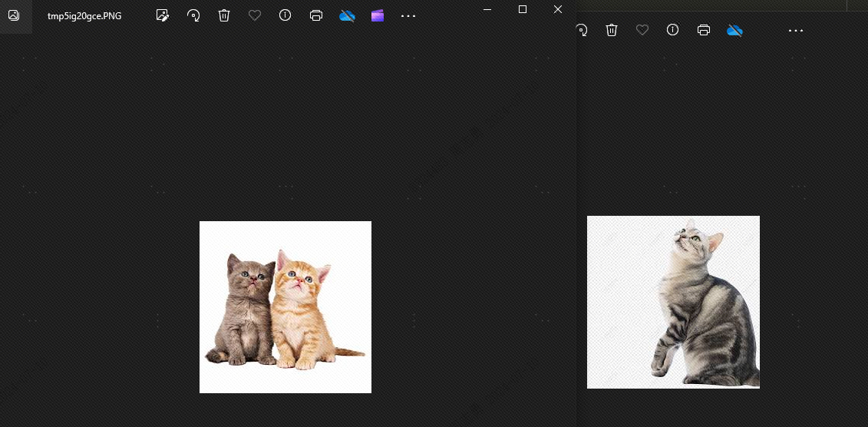Show file info in the back Photos window

(672, 29)
